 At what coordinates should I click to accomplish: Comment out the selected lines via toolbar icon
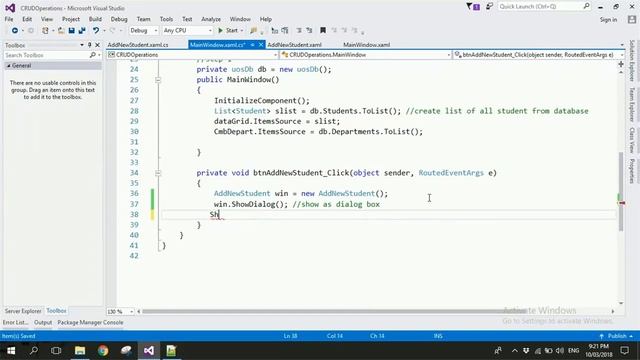point(299,31)
